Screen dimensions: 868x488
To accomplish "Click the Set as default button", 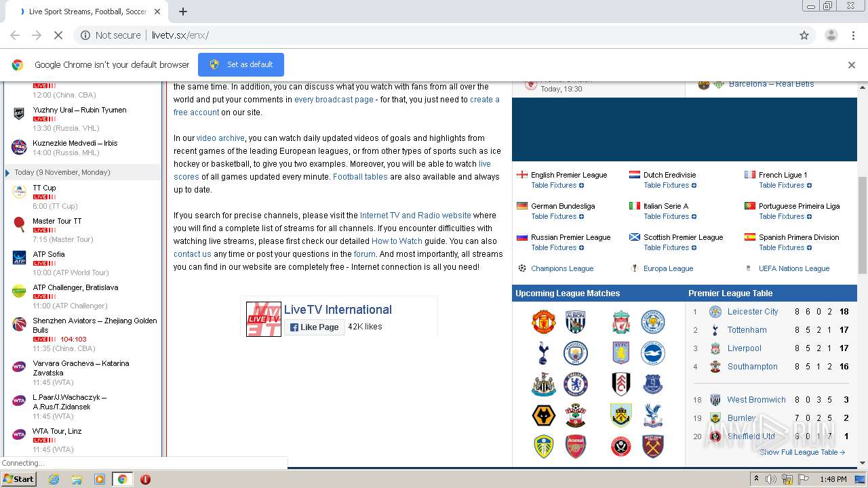I will (241, 64).
